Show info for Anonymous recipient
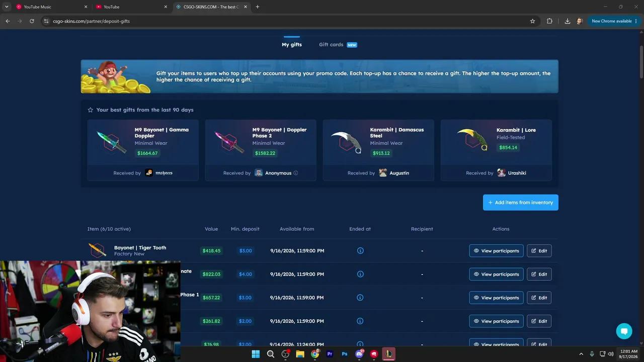Viewport: 644px width, 362px height. click(296, 173)
